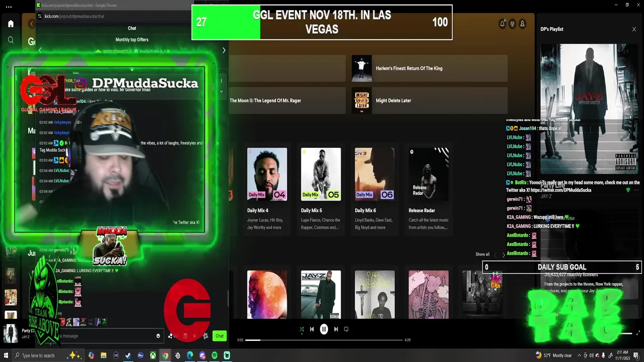Screen dimensions: 644x362
Task: Open the crucifix album cover in the bottom row
Action: coord(375,295)
